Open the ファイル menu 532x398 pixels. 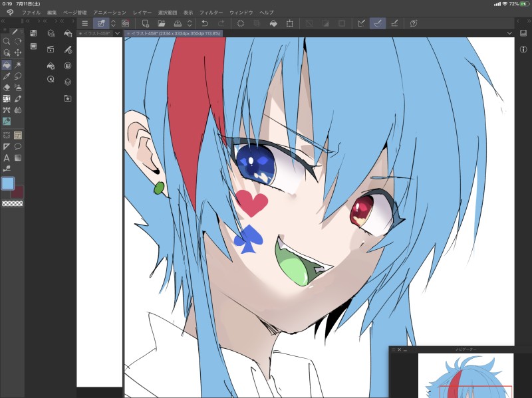[31, 13]
